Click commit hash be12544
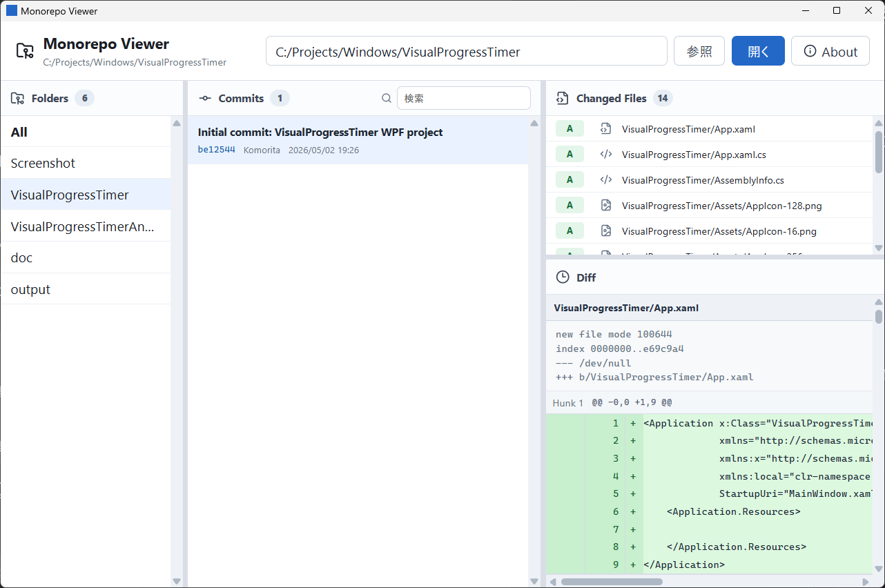The image size is (885, 588). pos(217,150)
